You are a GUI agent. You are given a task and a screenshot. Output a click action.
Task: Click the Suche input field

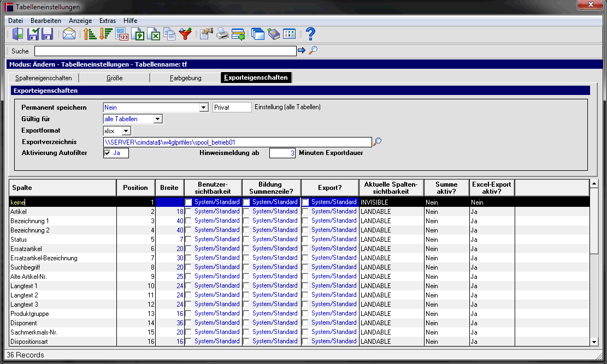[x=166, y=51]
